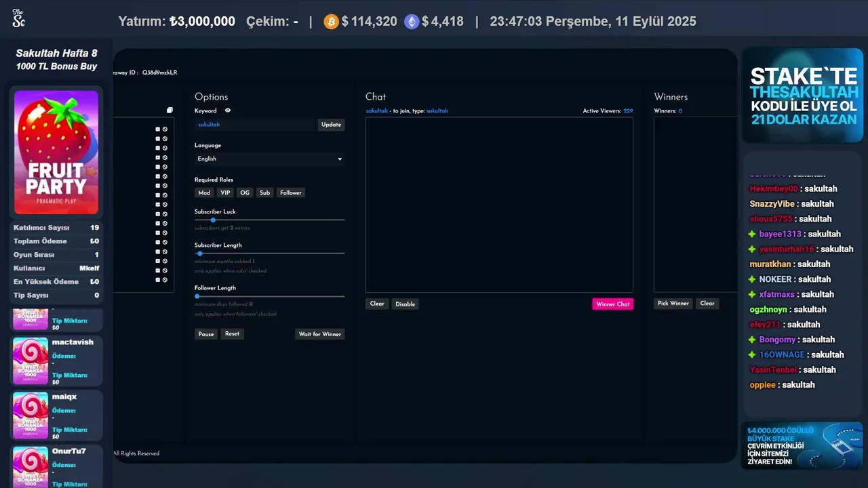Toggle the Mod required role
The width and height of the screenshot is (868, 488).
tap(204, 192)
